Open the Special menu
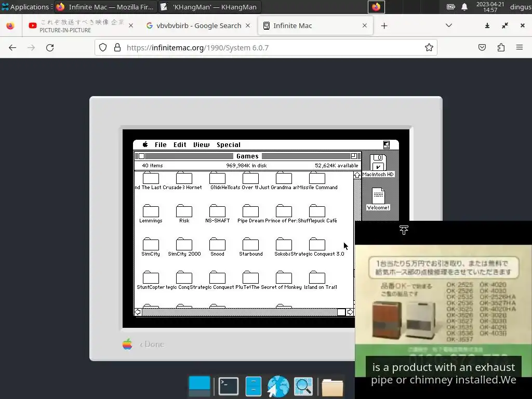532x399 pixels. tap(229, 144)
